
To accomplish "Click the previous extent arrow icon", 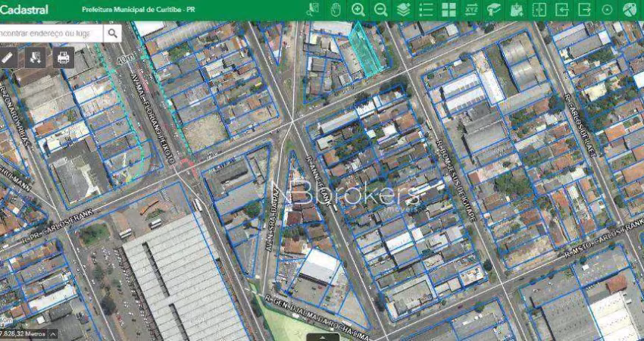I will [x=561, y=10].
